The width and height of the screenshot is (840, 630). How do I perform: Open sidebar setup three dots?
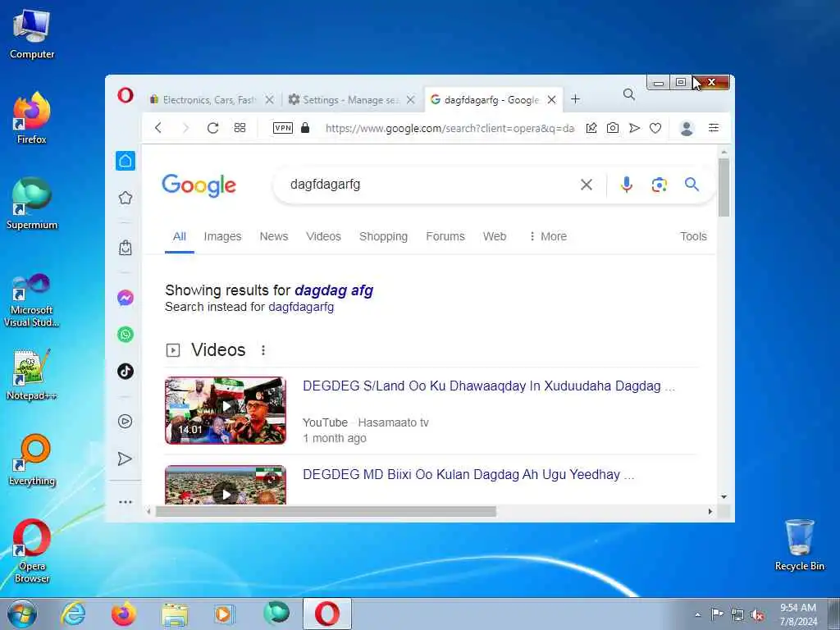[x=126, y=502]
